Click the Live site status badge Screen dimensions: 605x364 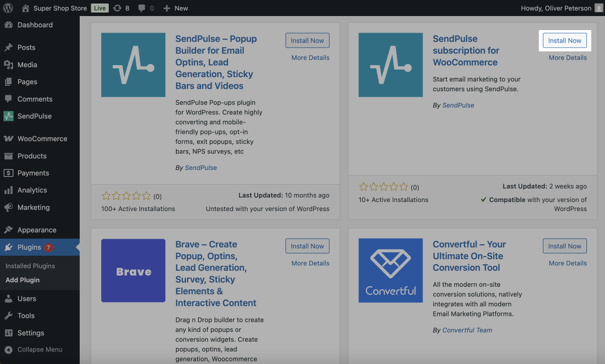pyautogui.click(x=100, y=8)
